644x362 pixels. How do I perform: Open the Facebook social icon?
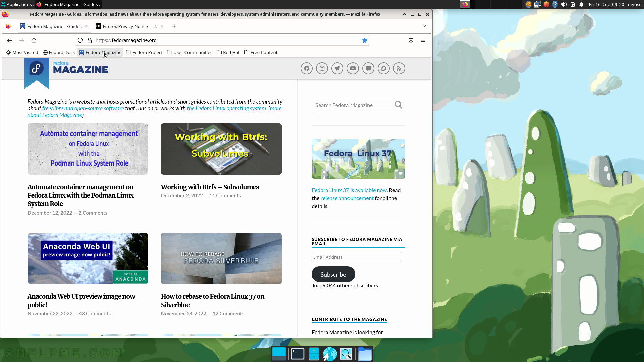pos(307,68)
